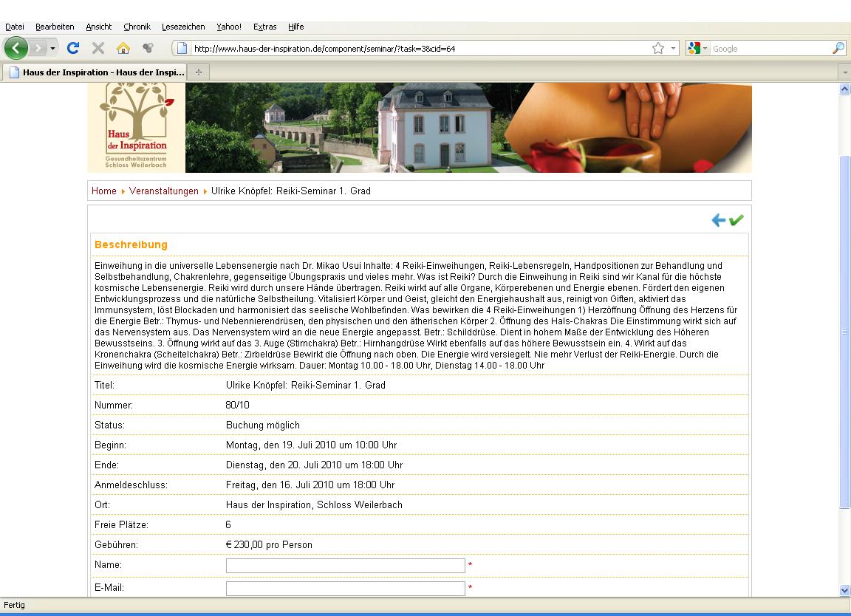Follow the Home breadcrumb link

[103, 191]
